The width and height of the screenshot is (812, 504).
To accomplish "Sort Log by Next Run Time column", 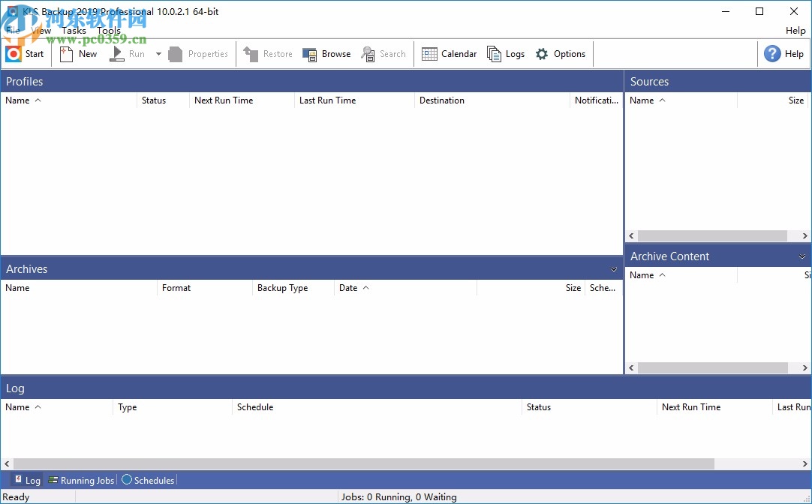I will click(x=714, y=407).
